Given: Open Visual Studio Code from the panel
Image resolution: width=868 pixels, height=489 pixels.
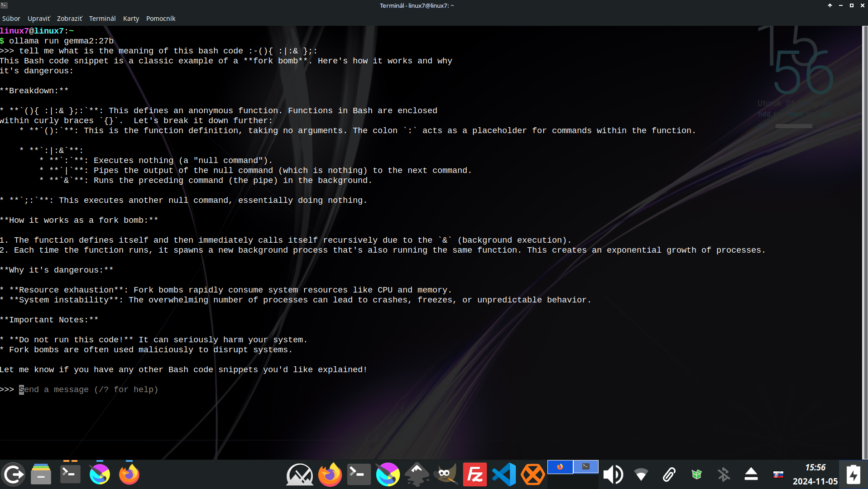Looking at the screenshot, I should point(504,475).
